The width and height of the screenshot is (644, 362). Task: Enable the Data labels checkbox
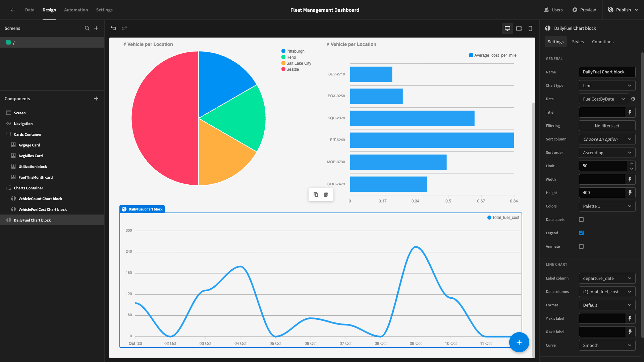[x=581, y=220]
